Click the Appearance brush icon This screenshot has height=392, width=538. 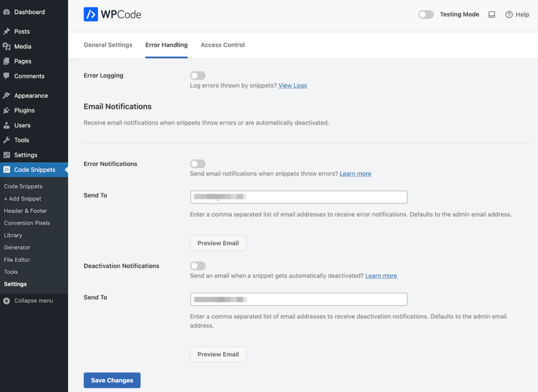7,95
